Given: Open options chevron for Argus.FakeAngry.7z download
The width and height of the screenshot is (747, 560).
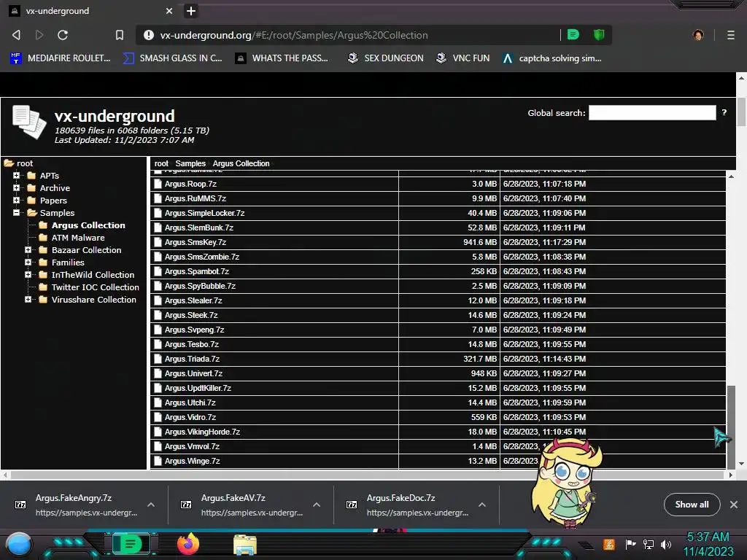Looking at the screenshot, I should tap(151, 505).
